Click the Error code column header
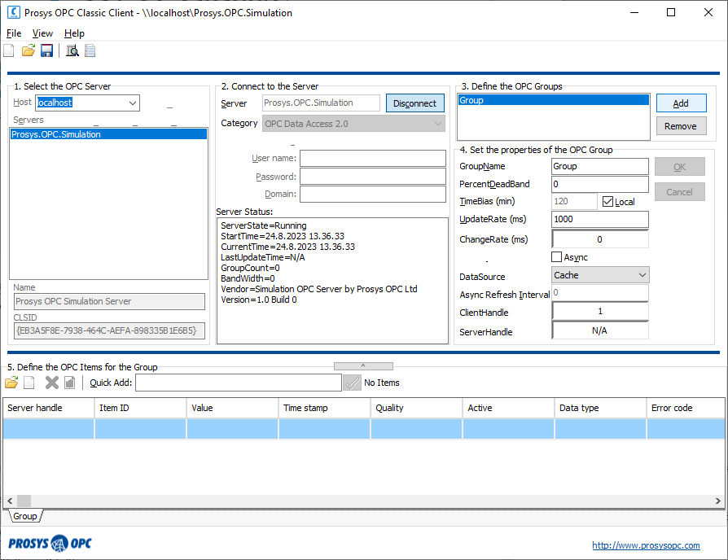This screenshot has height=560, width=728. [686, 408]
